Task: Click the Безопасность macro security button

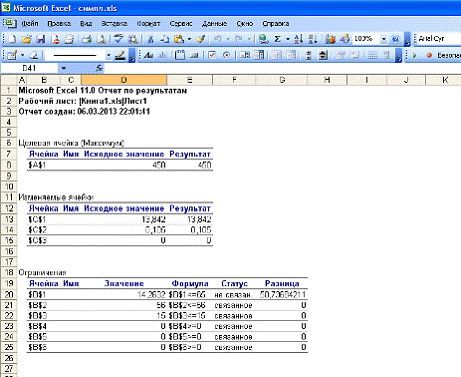Action: pos(444,55)
